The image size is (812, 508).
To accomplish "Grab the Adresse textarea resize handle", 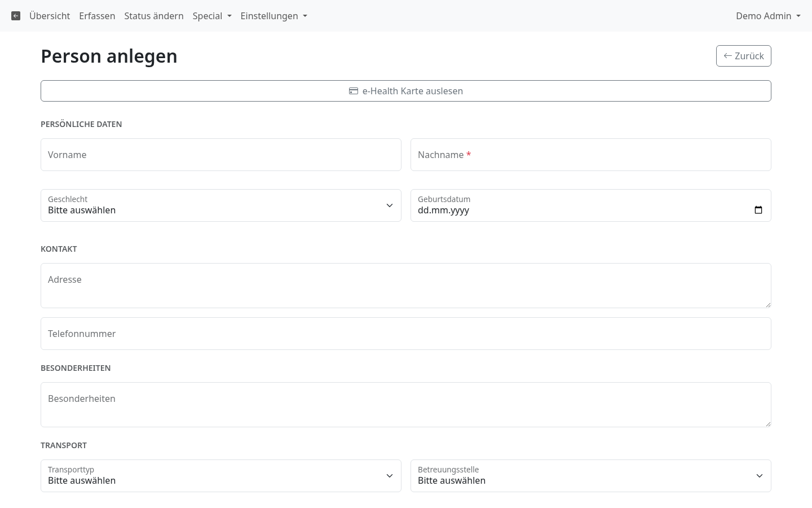I will tap(767, 304).
